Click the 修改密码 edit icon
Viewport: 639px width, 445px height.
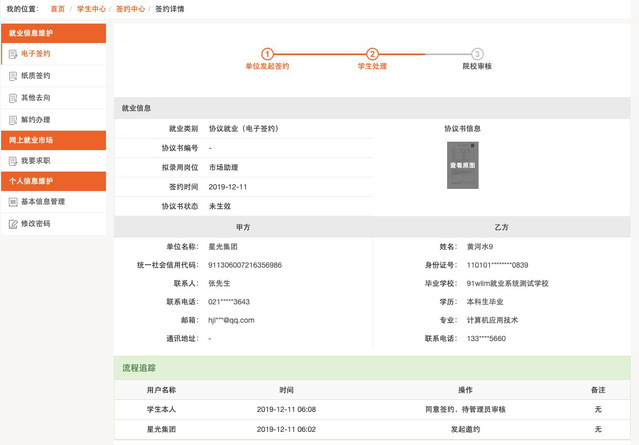click(12, 223)
